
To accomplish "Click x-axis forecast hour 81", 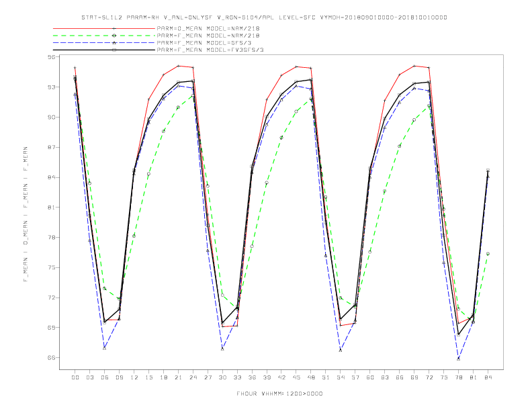I will tap(474, 377).
